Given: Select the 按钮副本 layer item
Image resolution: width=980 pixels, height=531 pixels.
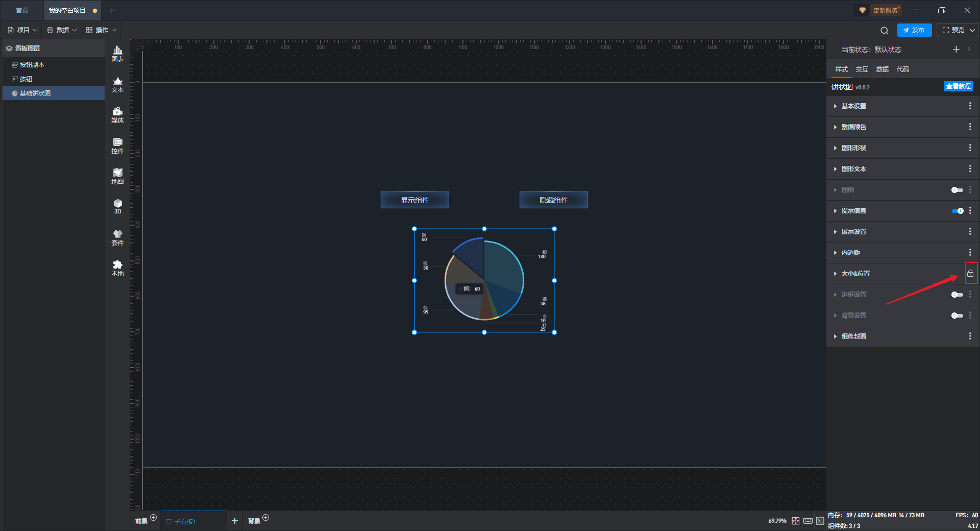Looking at the screenshot, I should (x=32, y=65).
